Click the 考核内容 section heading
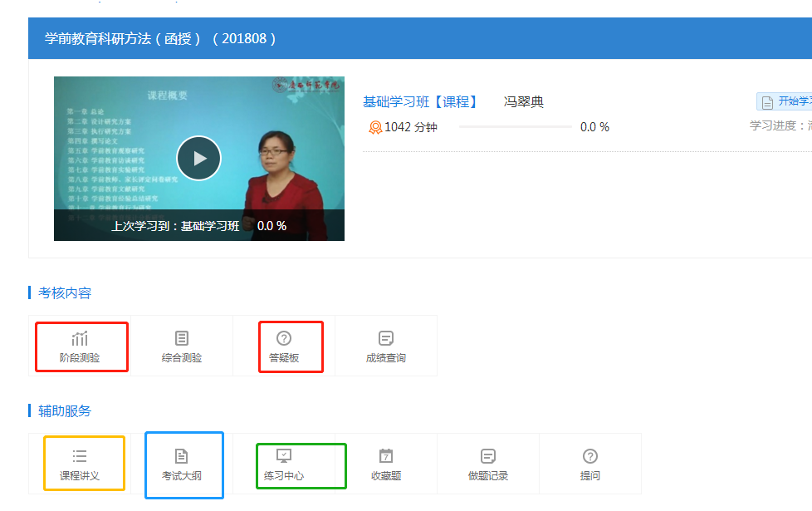The width and height of the screenshot is (812, 511). tap(65, 292)
